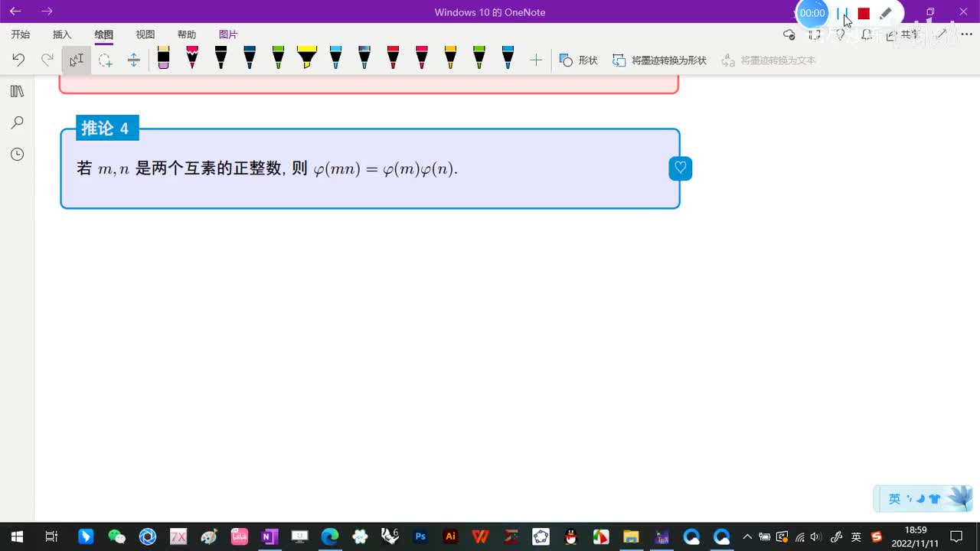Switch to the 插入 ribbon tab

tap(62, 34)
